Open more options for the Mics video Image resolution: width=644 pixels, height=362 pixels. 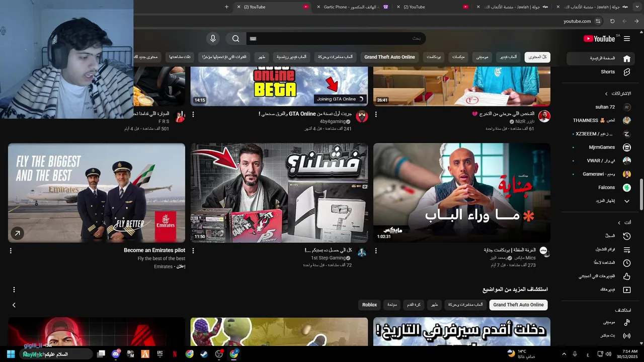click(x=376, y=250)
